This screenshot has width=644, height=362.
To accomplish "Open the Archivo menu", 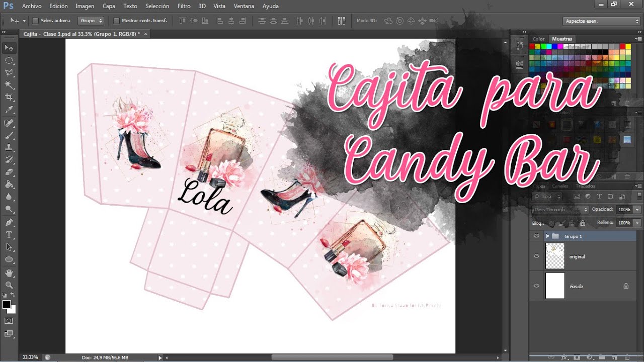I will pos(32,6).
